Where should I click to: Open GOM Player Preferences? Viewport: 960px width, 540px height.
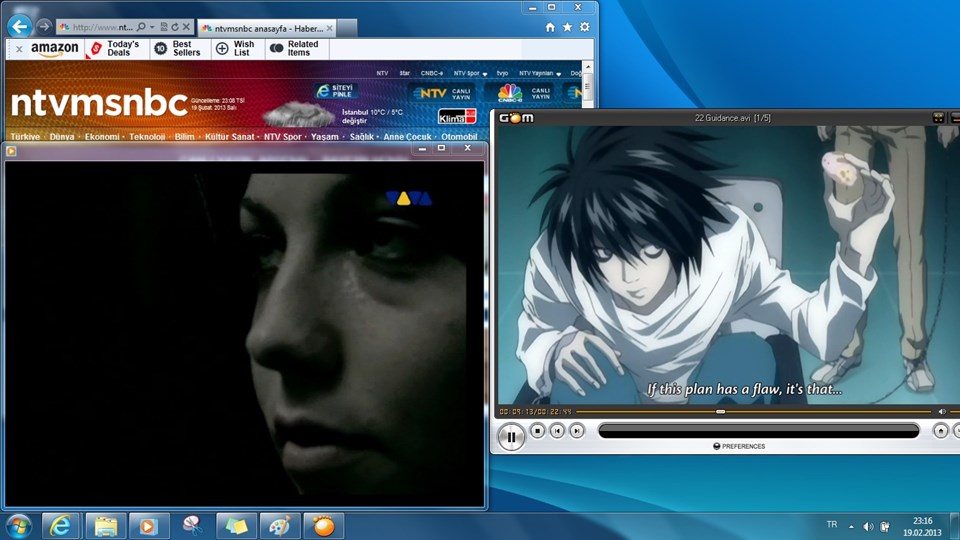pos(739,446)
